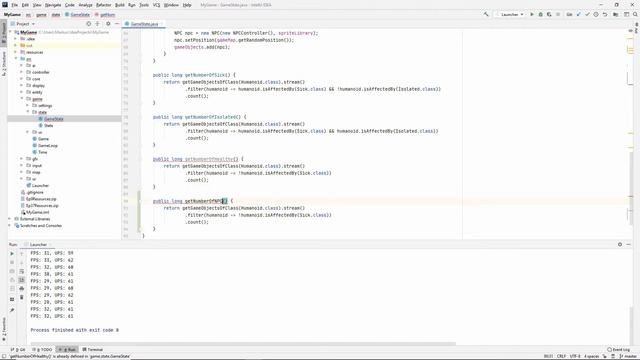Click 'game' in the breadcrumb bar
Screen dimensions: 640x360
[41, 14]
